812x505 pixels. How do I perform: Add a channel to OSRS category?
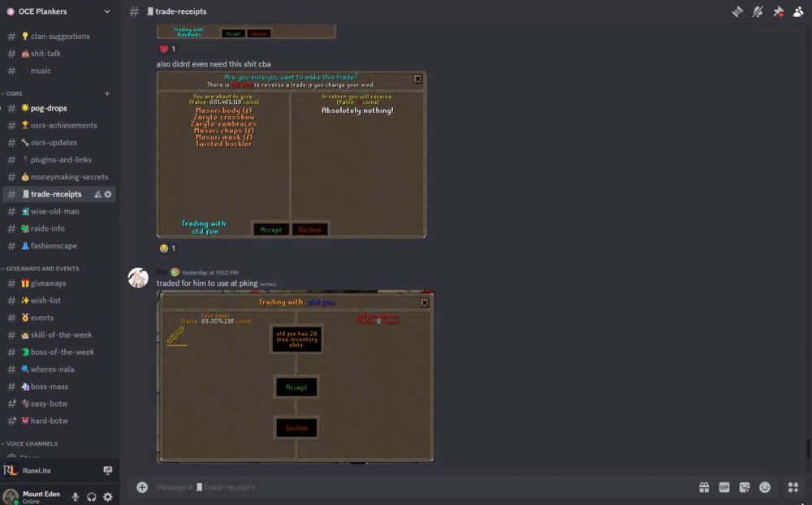pyautogui.click(x=107, y=93)
